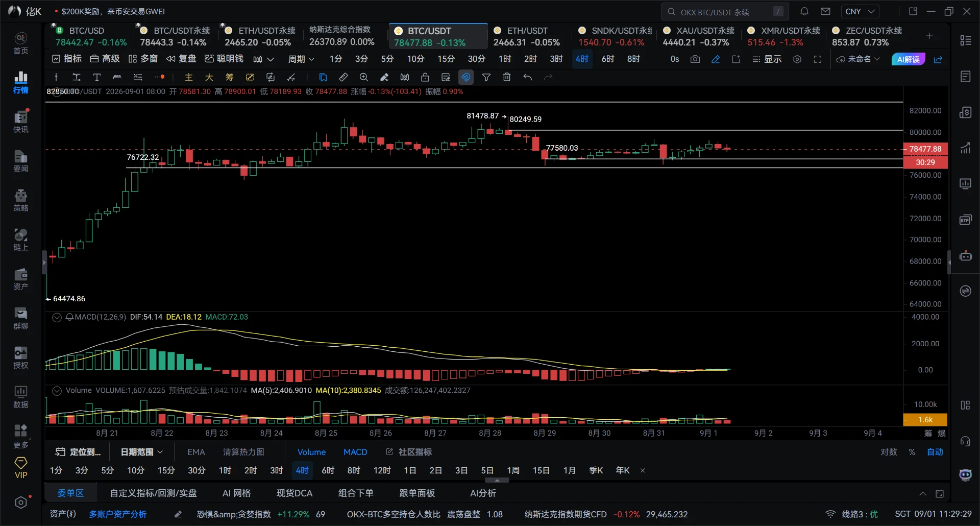
Task: Expand the collapsed right side panel handle
Action: pos(949,262)
